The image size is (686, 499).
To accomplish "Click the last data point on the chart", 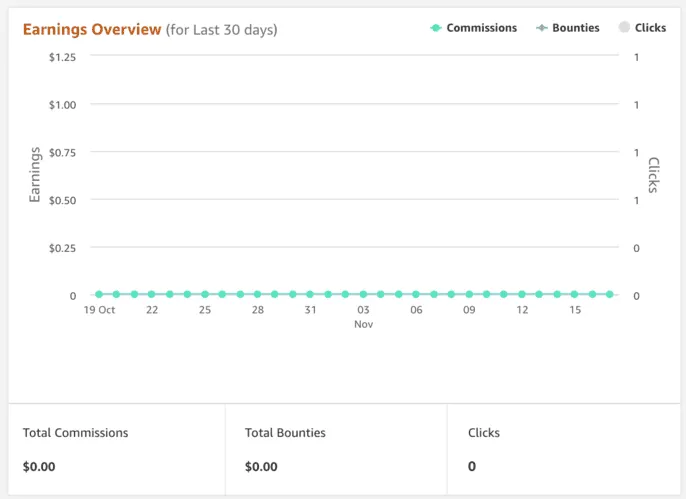I will pos(609,294).
